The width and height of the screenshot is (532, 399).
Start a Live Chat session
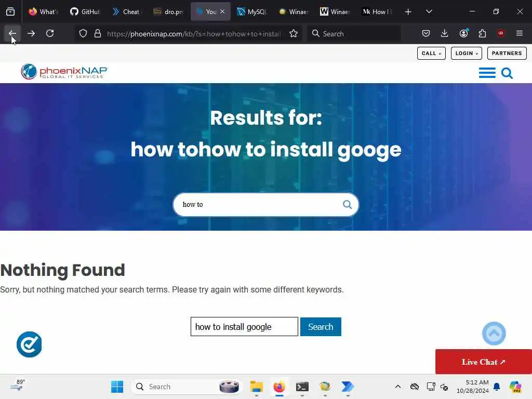coord(484,362)
